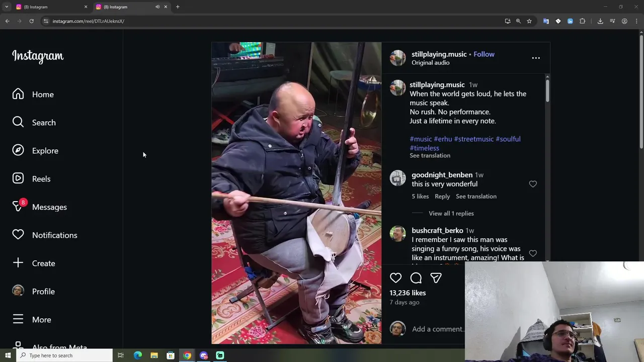Click the comments panel scrollbar thumb
The image size is (644, 362).
click(x=547, y=90)
